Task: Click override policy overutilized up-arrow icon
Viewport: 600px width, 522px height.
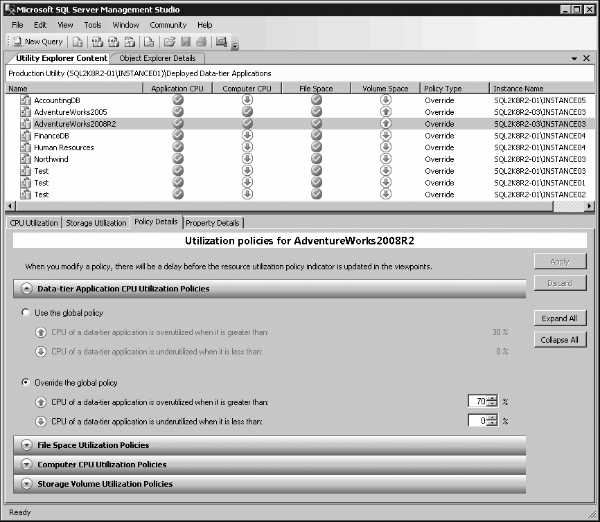Action: point(41,402)
